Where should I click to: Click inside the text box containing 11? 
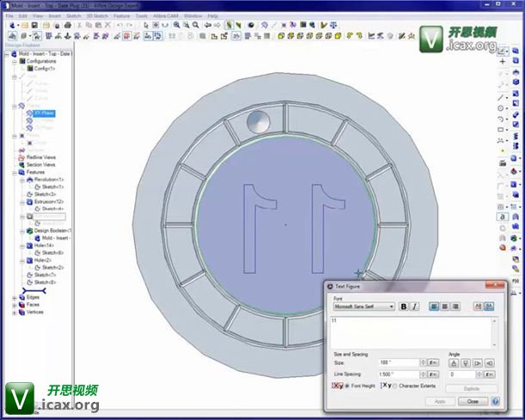411,331
